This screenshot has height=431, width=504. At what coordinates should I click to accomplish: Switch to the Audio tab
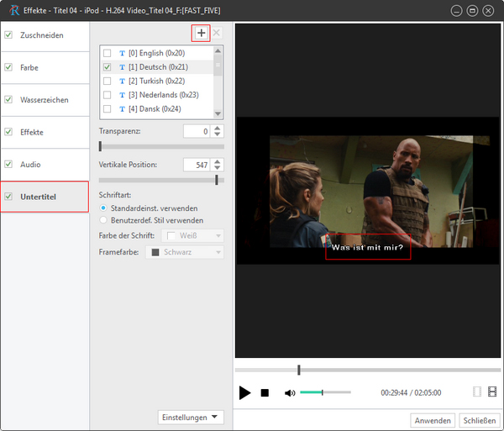coord(45,164)
